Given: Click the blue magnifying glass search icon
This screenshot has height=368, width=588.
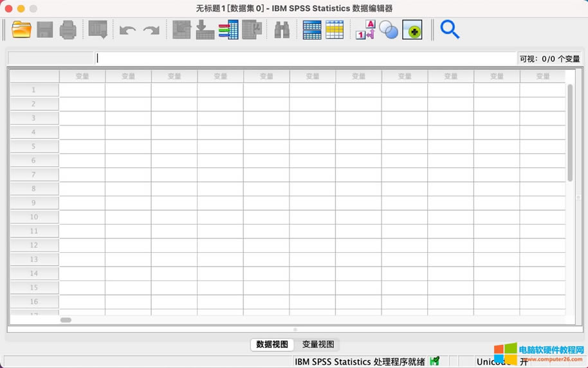Looking at the screenshot, I should coord(450,30).
